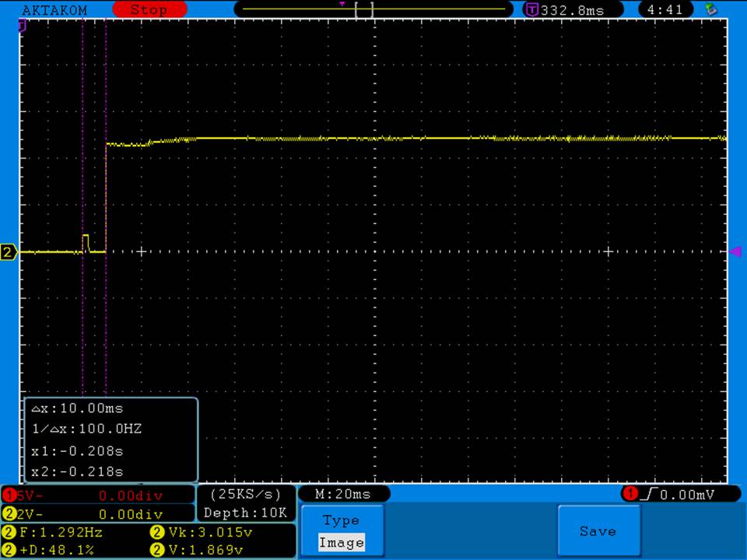Open the Type Image selection menu
The width and height of the screenshot is (747, 560).
click(x=342, y=531)
